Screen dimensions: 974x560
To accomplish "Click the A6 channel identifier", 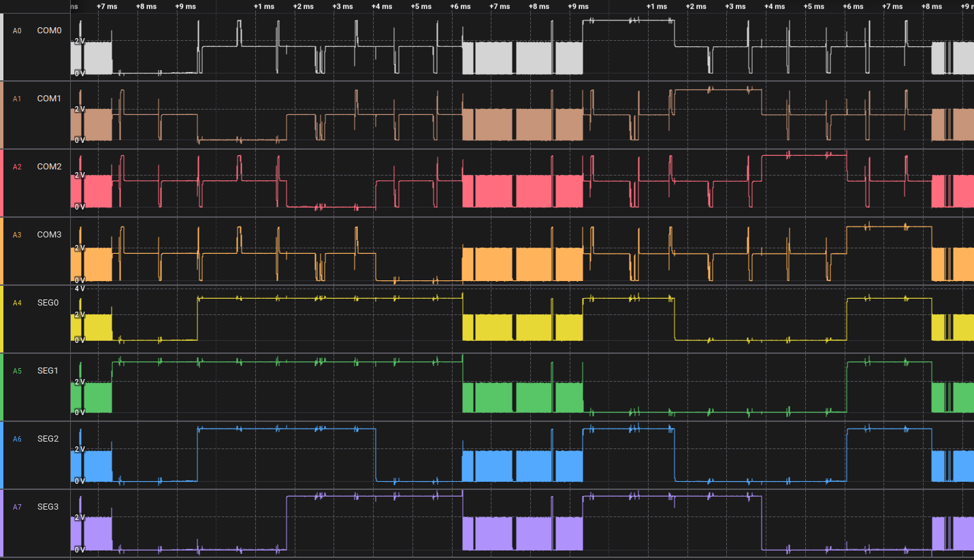I will coord(17,439).
